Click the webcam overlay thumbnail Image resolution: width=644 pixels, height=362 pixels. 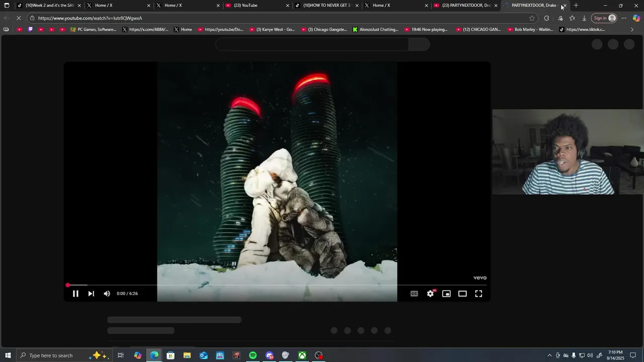click(x=568, y=152)
